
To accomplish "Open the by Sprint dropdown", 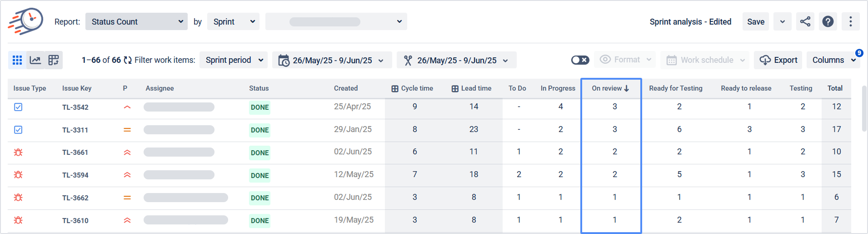I will pyautogui.click(x=233, y=21).
